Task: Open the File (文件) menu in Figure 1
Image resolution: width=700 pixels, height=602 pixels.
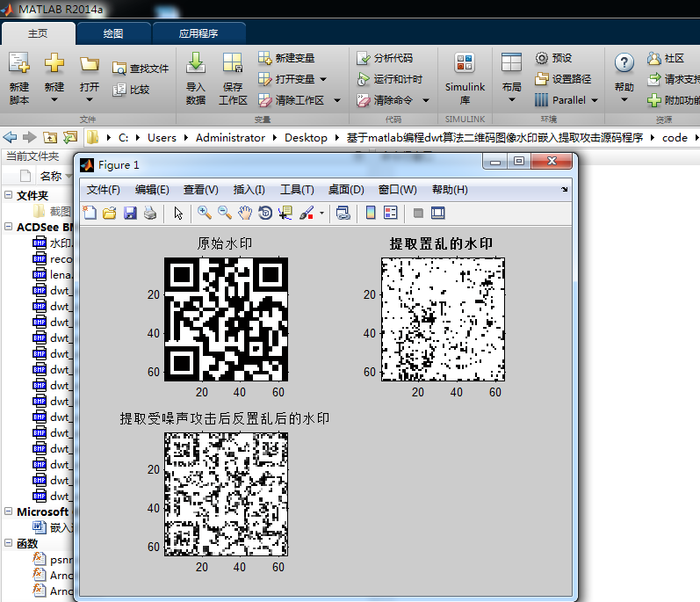Action: tap(103, 190)
